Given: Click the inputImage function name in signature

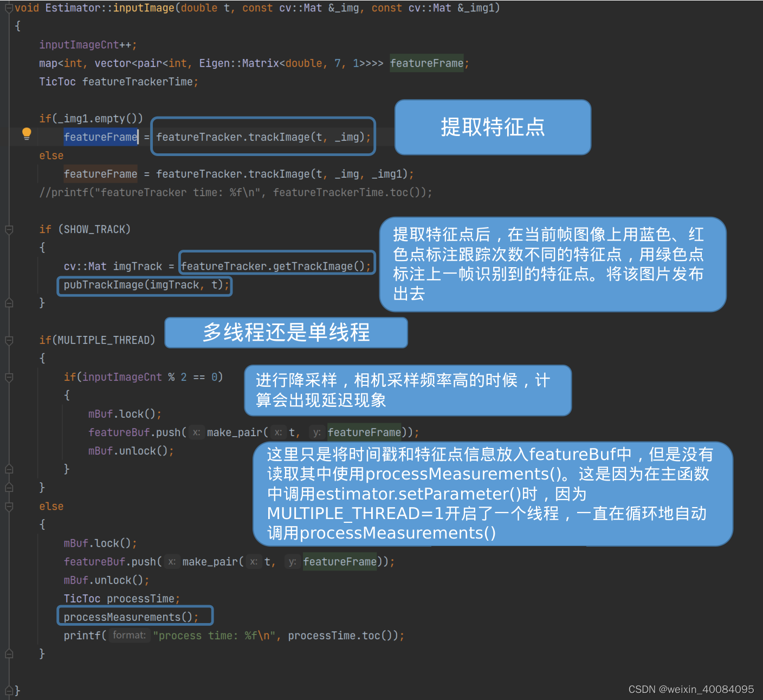Looking at the screenshot, I should pyautogui.click(x=144, y=8).
